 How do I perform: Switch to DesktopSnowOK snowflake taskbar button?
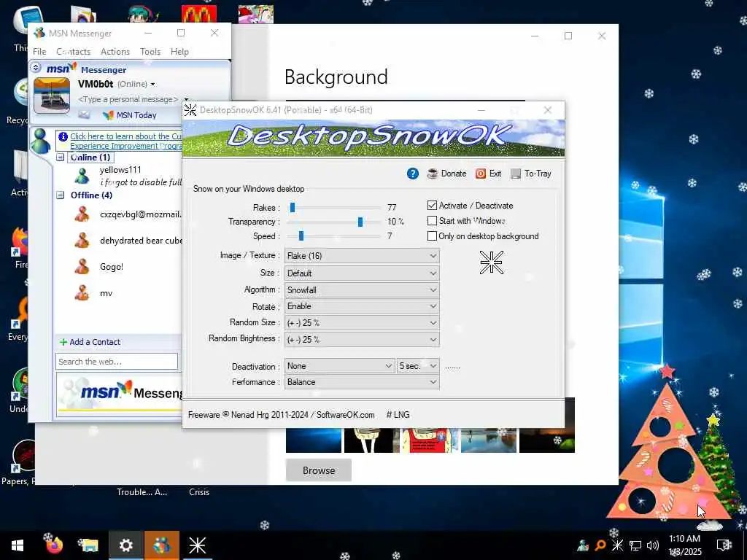coord(197,545)
